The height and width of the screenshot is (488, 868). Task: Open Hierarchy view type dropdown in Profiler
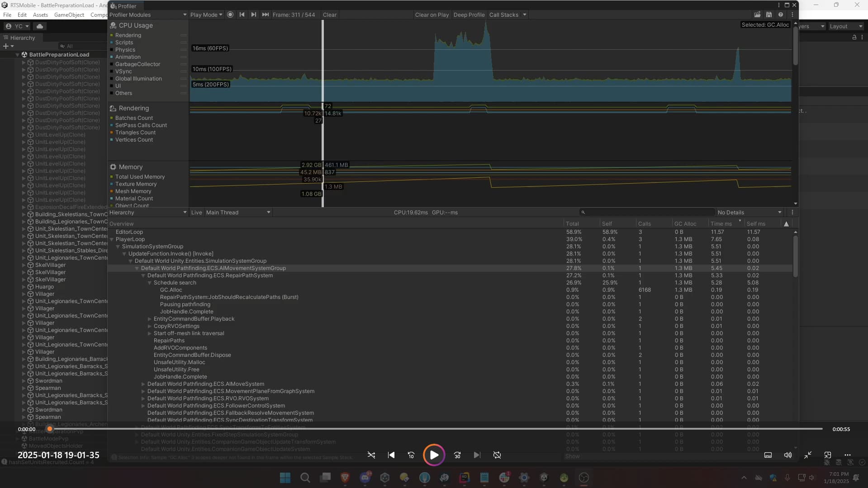148,212
